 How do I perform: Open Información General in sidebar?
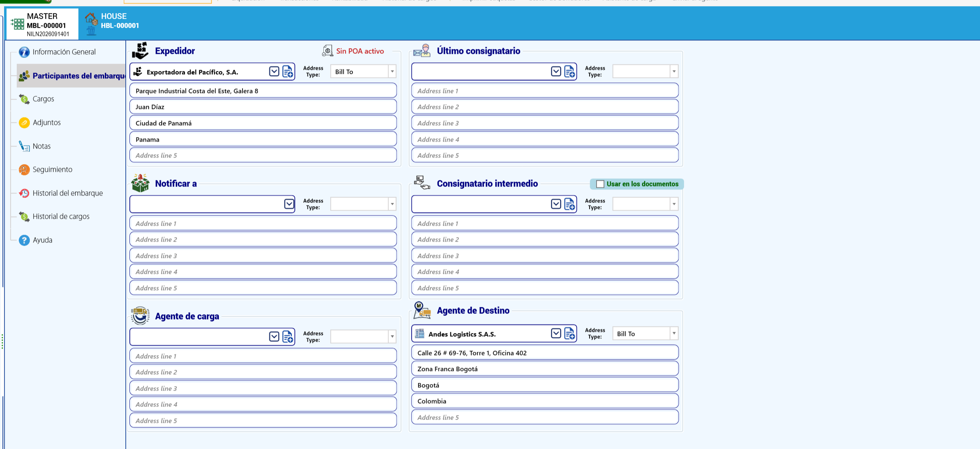click(x=64, y=52)
